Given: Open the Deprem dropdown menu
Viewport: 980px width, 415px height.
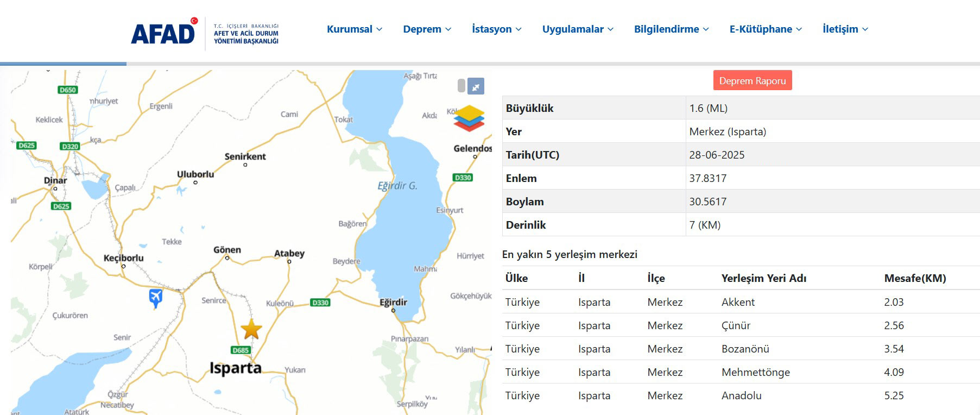Looking at the screenshot, I should (427, 29).
